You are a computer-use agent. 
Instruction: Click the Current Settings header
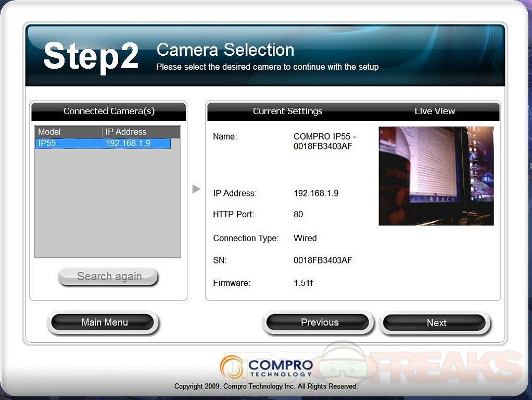click(287, 111)
